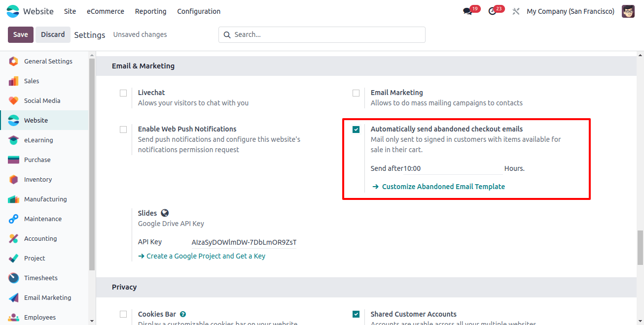
Task: Click the globe icon next to Slides
Action: [x=165, y=213]
